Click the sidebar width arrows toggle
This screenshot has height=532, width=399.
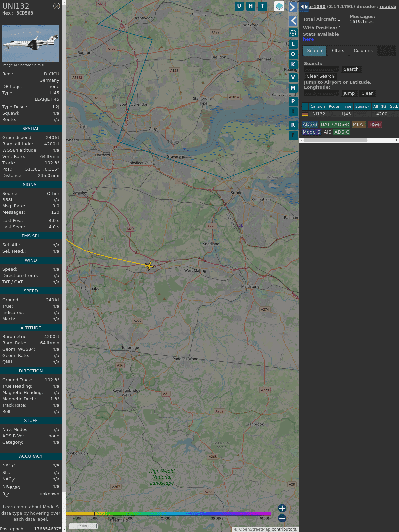coord(304,6)
